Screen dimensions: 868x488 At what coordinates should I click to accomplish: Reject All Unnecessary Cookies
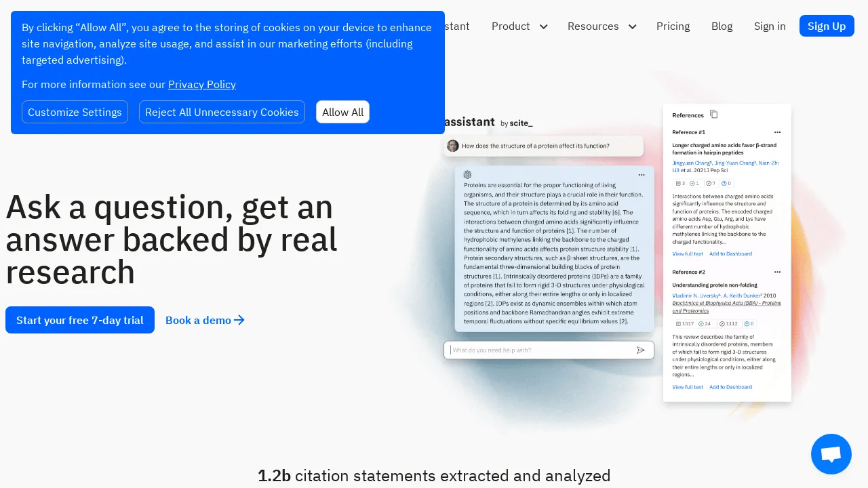222,112
